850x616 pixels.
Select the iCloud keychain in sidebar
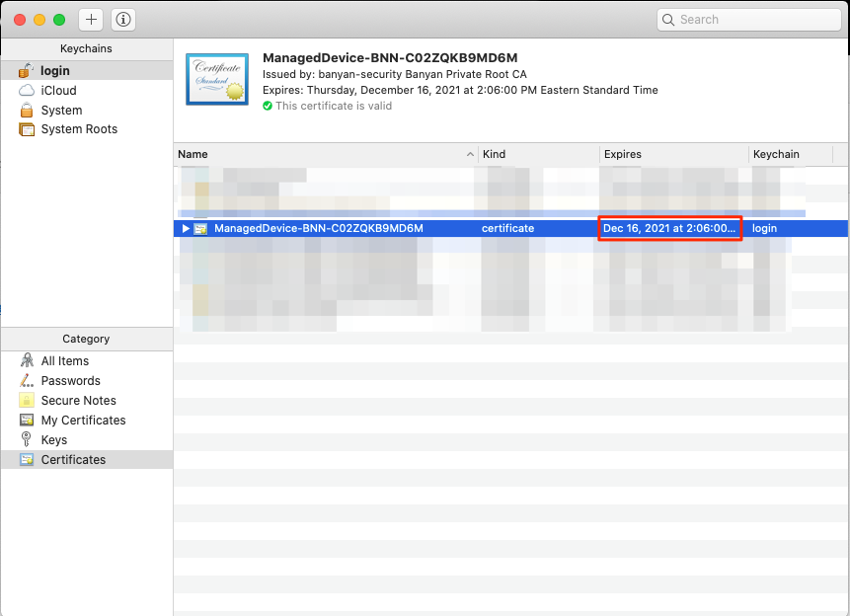tap(58, 91)
